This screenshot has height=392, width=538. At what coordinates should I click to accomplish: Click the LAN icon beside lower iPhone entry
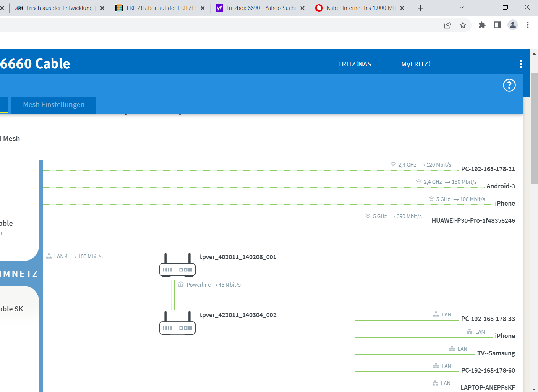[x=470, y=332]
